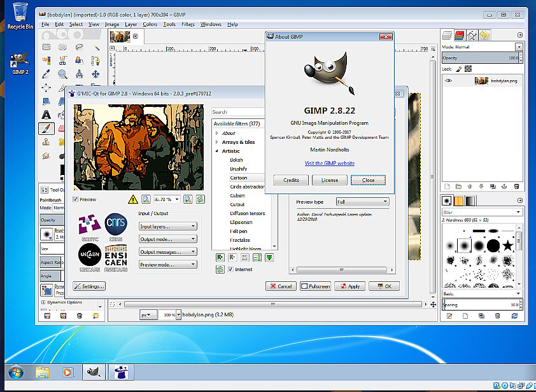Screen dimensions: 536x392
Task: Switch to the Channels tab
Action: pyautogui.click(x=459, y=35)
